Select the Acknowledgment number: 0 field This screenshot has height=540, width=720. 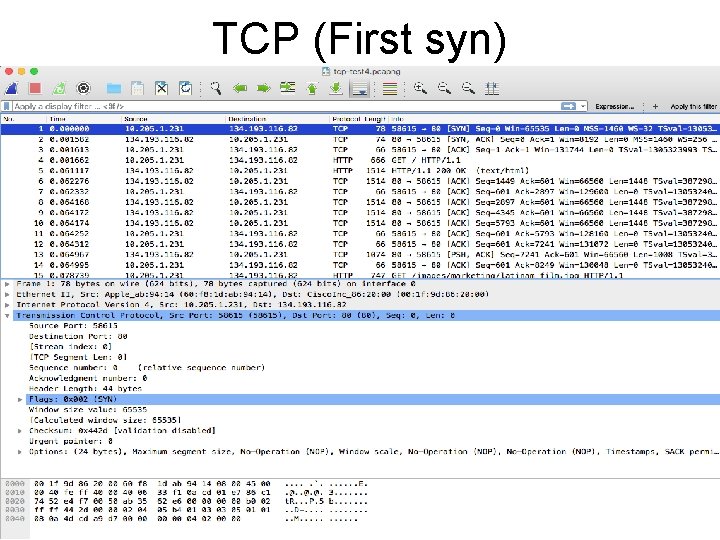point(88,378)
